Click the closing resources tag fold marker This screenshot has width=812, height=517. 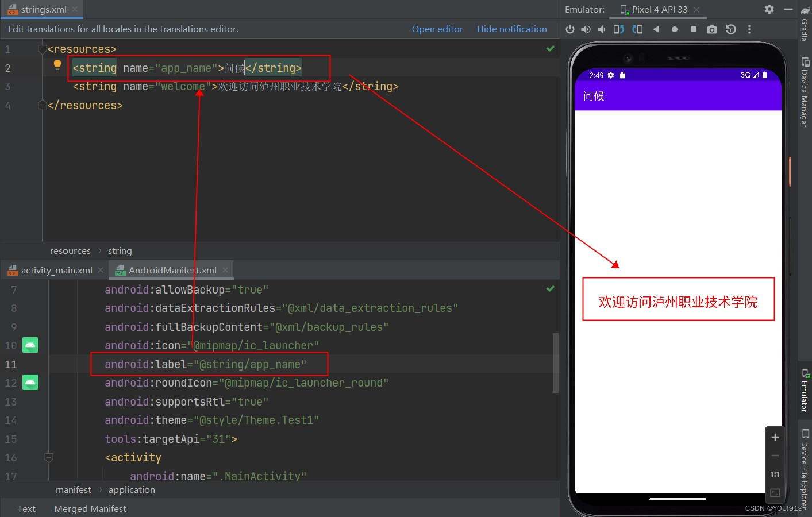42,105
